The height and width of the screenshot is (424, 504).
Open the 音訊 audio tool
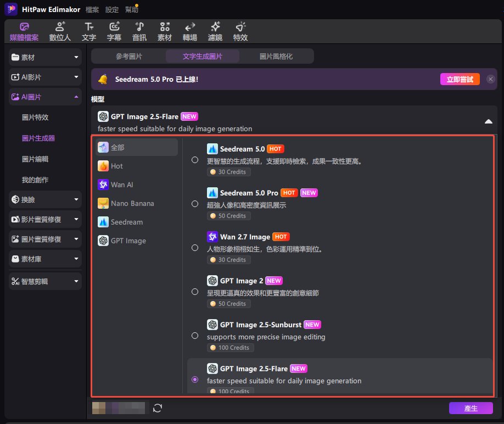coord(139,32)
